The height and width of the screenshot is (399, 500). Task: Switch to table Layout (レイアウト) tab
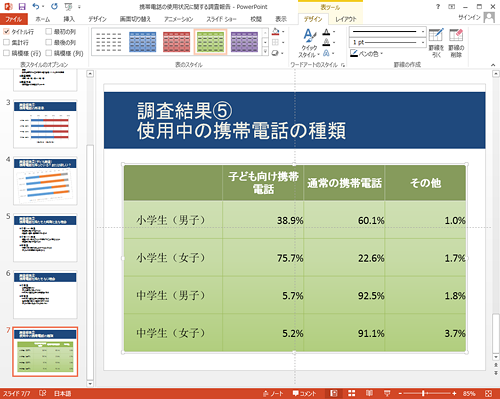346,19
